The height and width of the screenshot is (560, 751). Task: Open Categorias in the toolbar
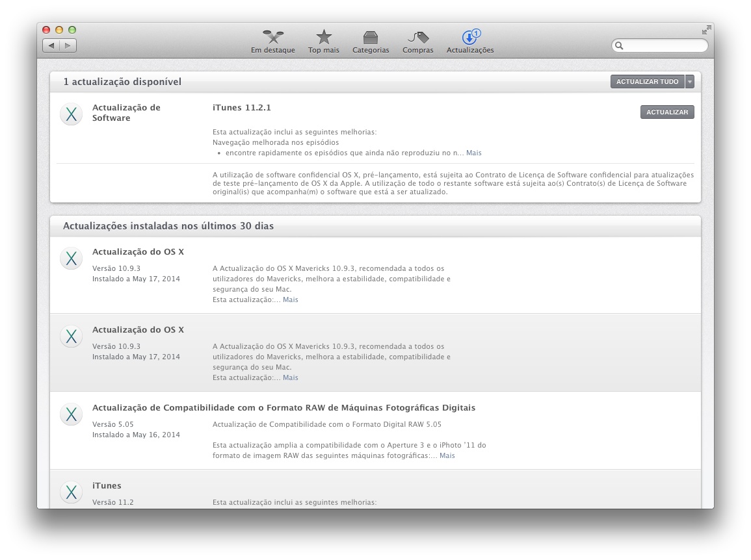371,41
